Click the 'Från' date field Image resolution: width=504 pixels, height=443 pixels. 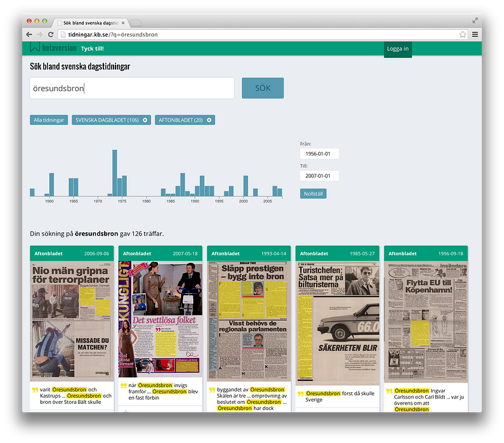319,154
